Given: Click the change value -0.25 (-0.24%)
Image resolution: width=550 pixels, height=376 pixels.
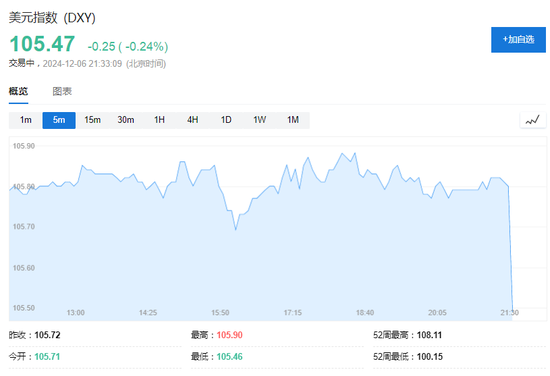Looking at the screenshot, I should (x=128, y=46).
